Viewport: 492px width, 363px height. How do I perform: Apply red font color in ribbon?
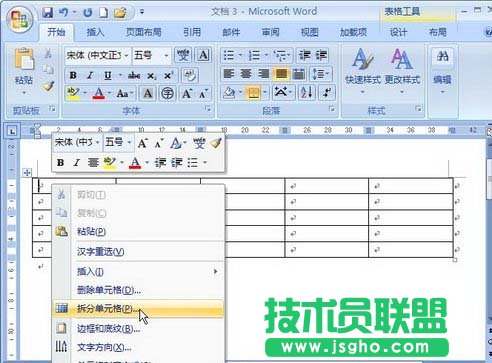pos(99,94)
